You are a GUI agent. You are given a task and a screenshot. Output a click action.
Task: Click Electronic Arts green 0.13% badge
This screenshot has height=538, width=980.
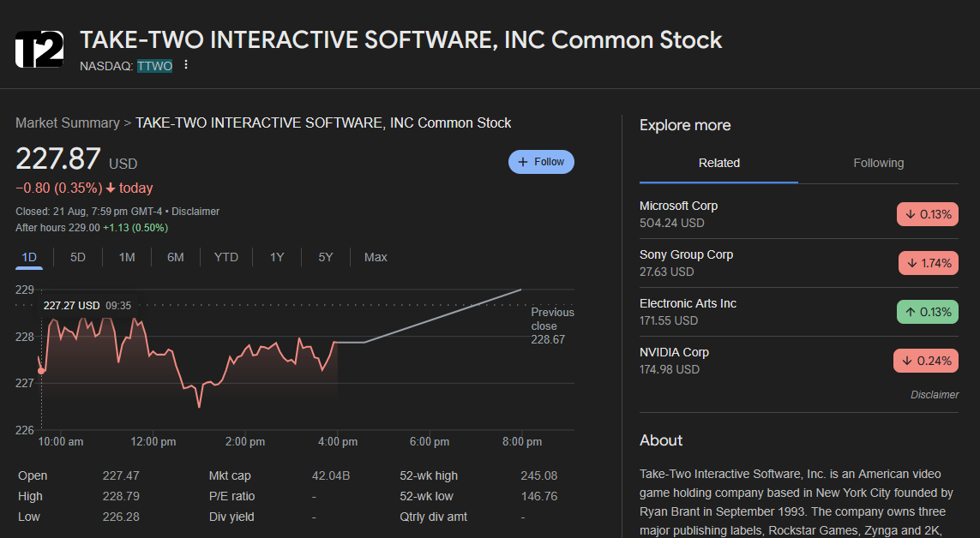point(927,312)
